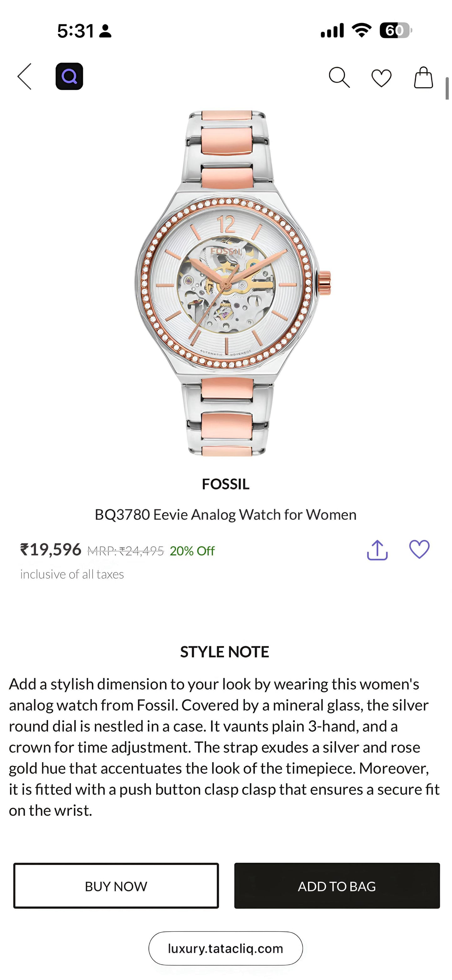Open the wishlist from the header heart

[x=381, y=78]
